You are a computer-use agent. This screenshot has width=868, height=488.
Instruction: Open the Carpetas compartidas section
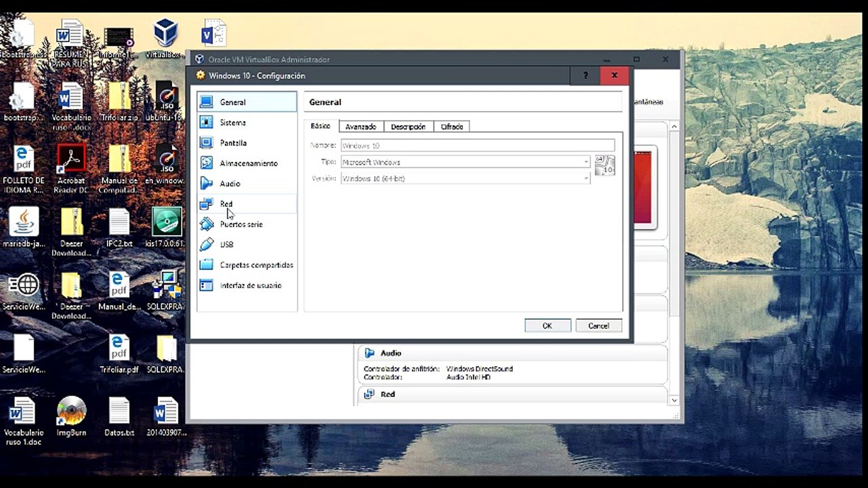pyautogui.click(x=247, y=265)
